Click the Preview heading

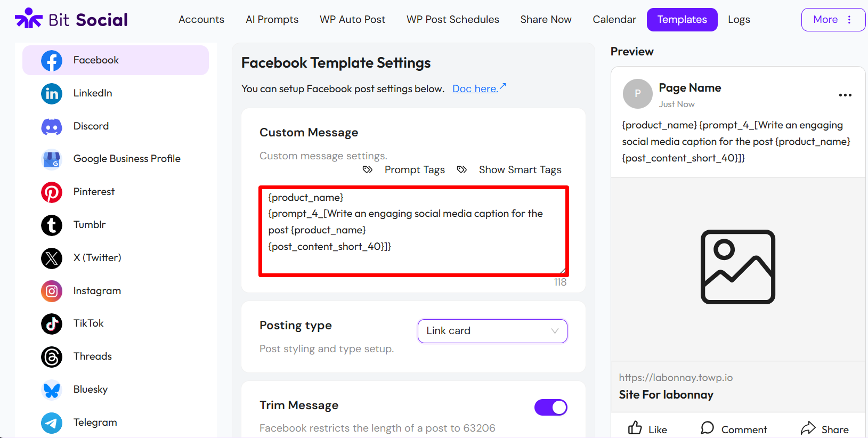click(x=632, y=52)
